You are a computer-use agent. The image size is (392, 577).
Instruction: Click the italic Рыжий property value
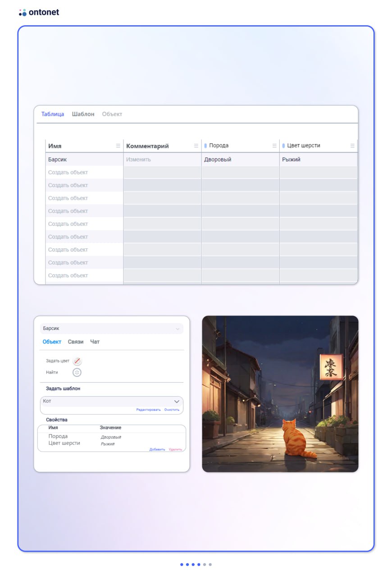point(108,444)
